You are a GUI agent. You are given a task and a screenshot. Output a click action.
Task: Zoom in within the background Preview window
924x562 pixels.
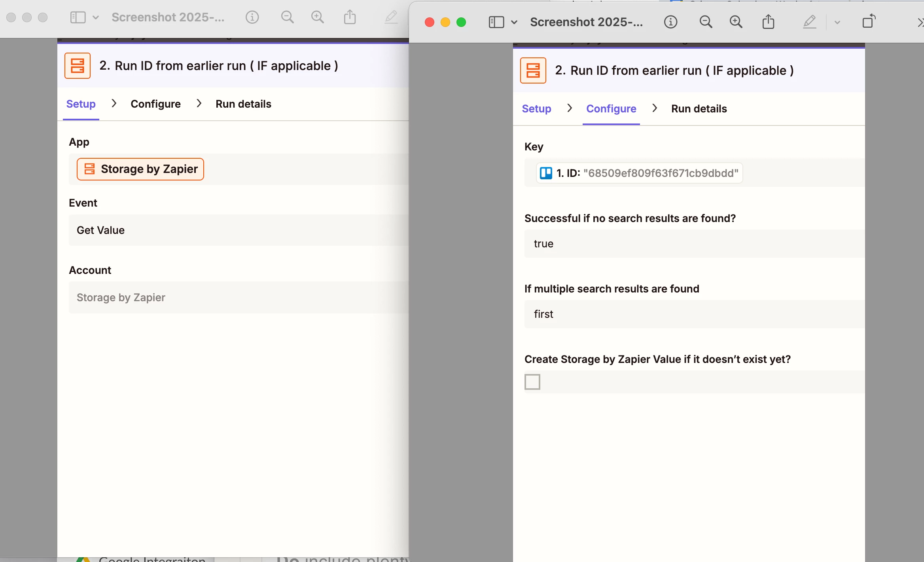pos(318,17)
